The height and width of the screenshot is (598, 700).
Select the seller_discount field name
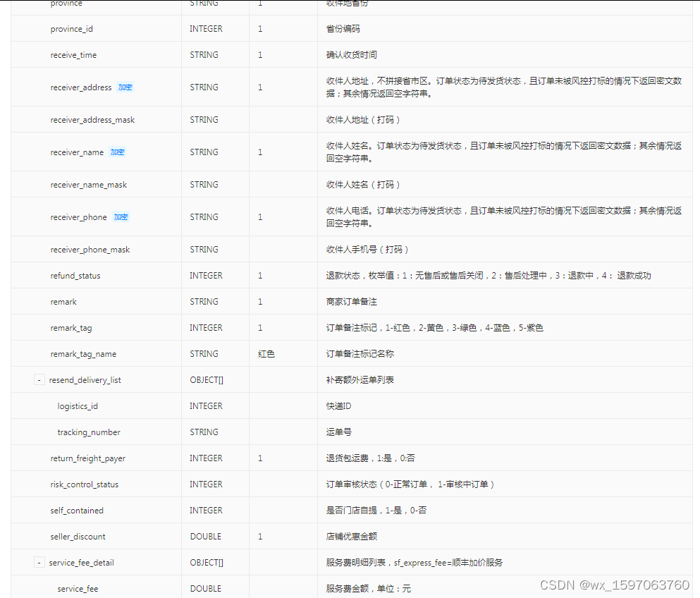pyautogui.click(x=78, y=537)
